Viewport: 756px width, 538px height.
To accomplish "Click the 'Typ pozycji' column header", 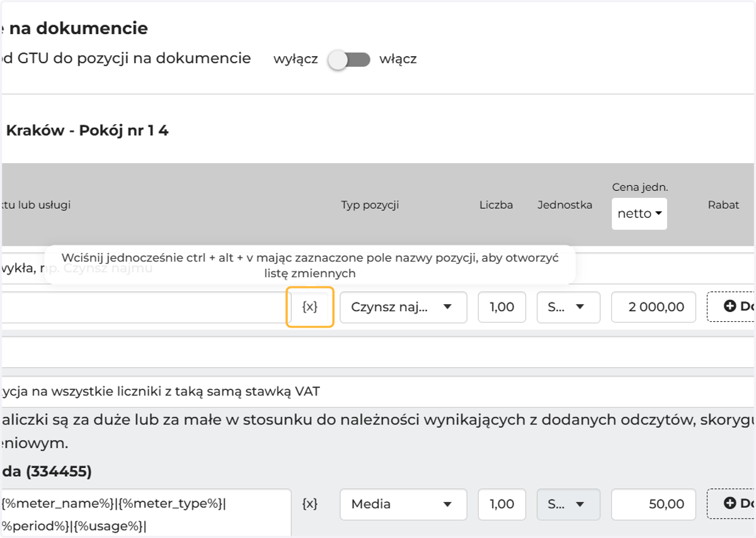I will click(370, 205).
